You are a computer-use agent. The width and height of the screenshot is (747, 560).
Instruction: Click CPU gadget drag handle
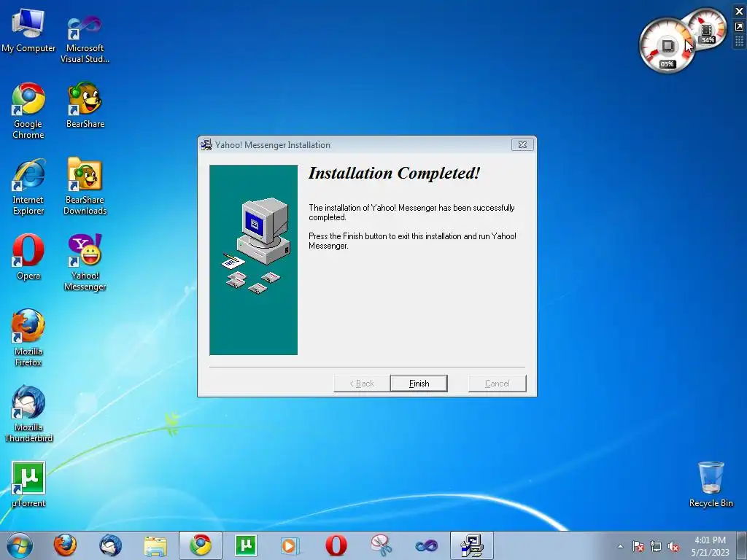coord(740,42)
